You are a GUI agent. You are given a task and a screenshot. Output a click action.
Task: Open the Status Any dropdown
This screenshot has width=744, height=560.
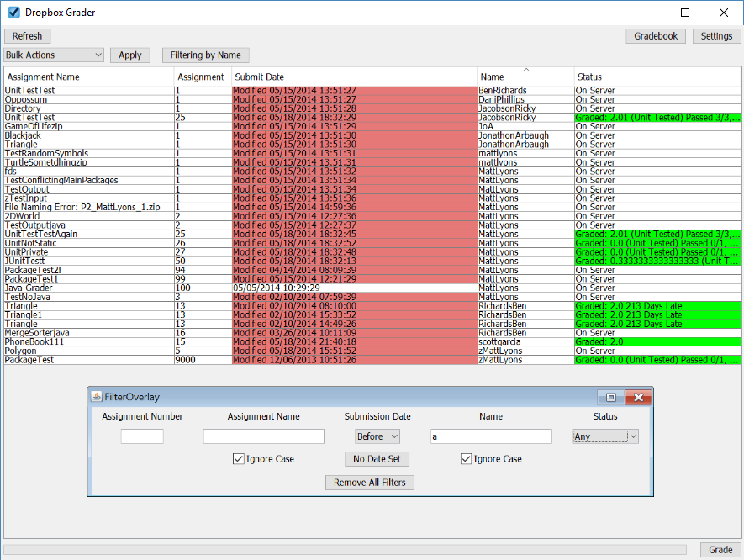(x=605, y=436)
